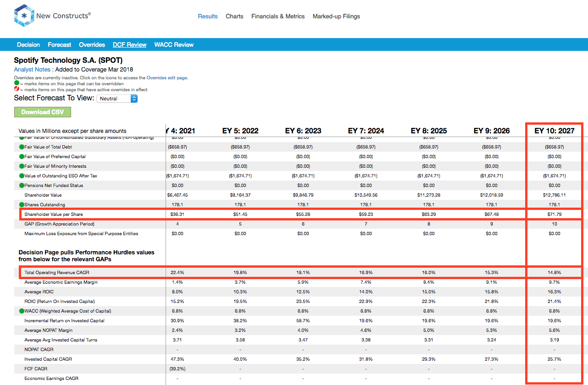
Task: Click the $51.45 per share value for 2022
Action: coord(240,214)
